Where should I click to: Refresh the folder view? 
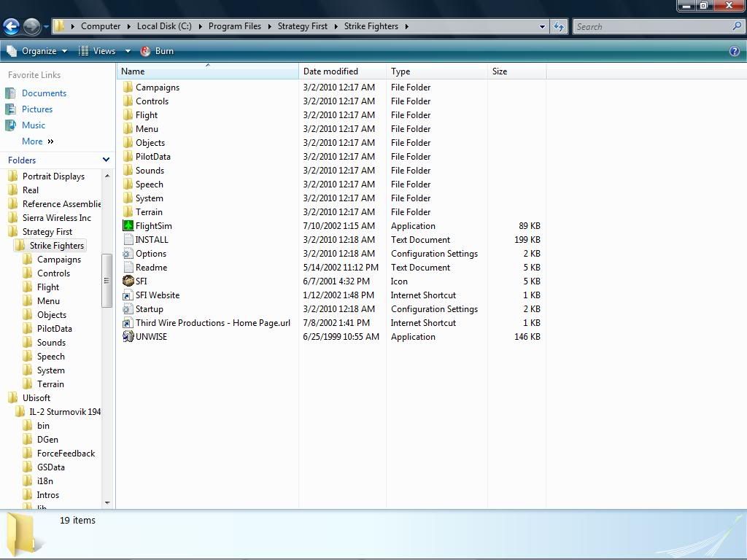coord(558,27)
